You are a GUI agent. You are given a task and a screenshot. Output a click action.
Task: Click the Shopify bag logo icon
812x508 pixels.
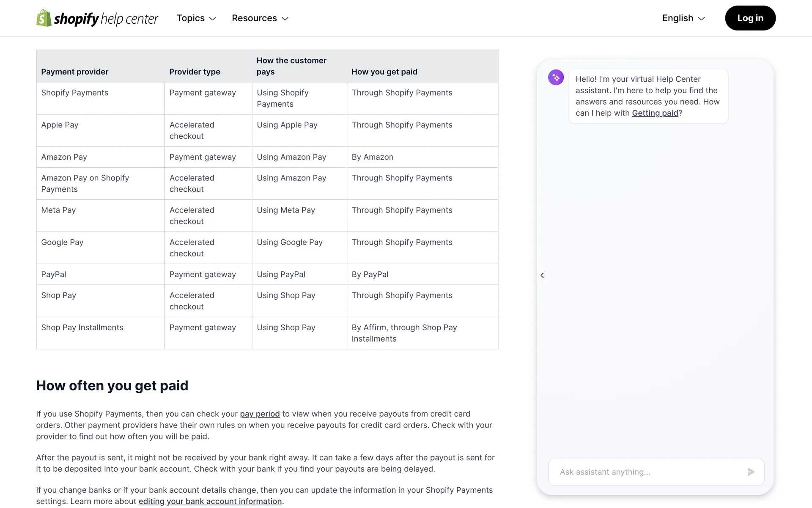(x=44, y=18)
